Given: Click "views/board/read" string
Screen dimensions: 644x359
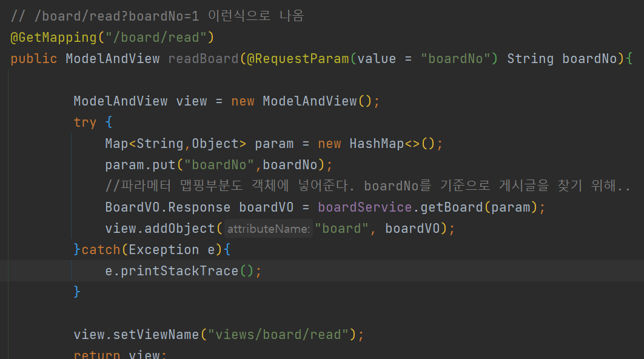Looking at the screenshot, I should click(x=278, y=335).
